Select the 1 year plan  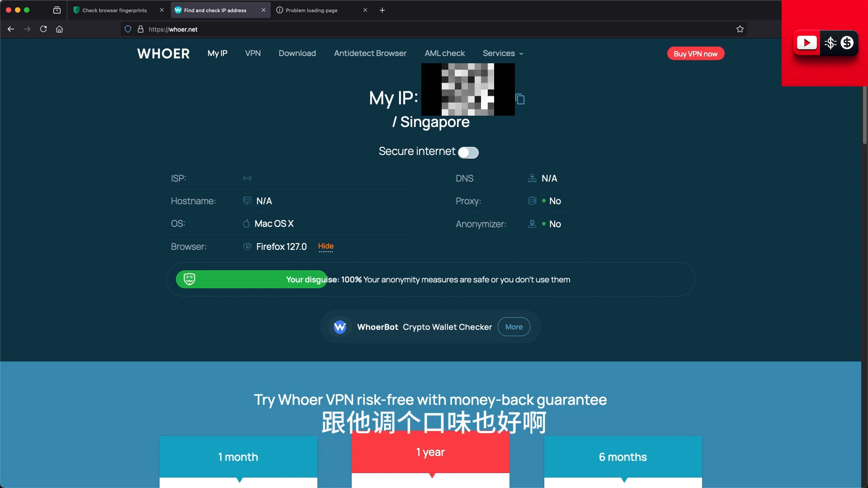430,452
